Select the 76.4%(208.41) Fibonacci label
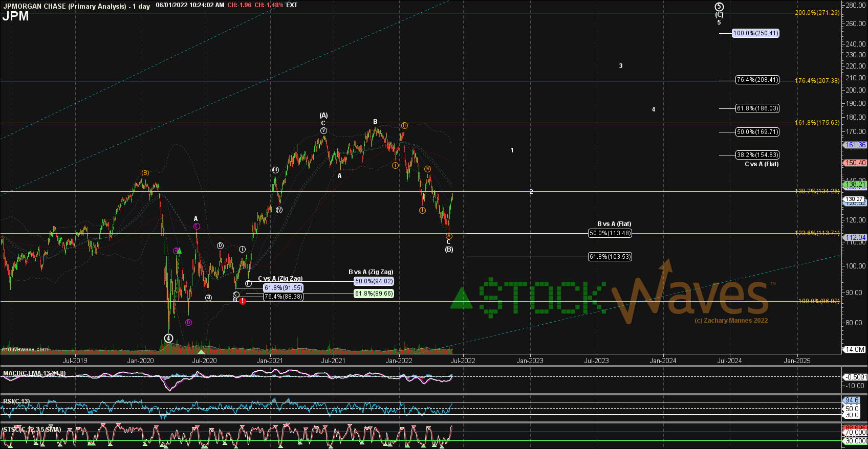The height and width of the screenshot is (449, 868). tap(757, 80)
